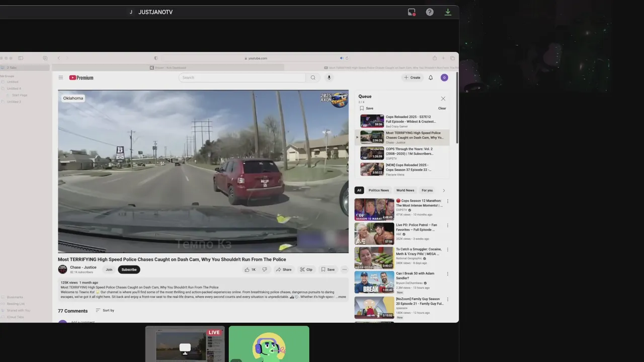Open Can I Break 50 with Adam Sandler thumbnail

click(374, 282)
